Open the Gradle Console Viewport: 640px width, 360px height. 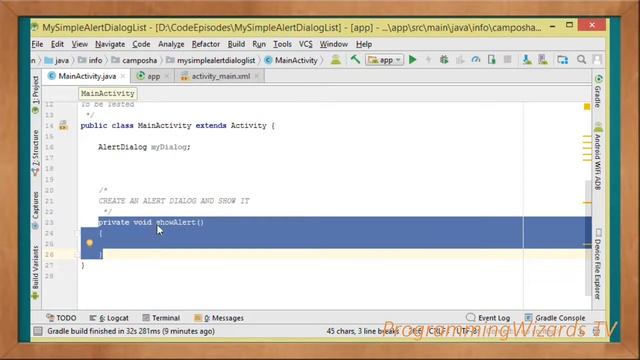click(555, 318)
